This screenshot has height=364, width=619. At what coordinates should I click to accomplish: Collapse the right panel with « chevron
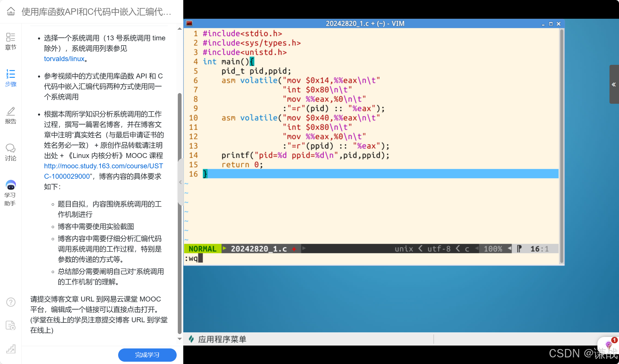point(614,84)
